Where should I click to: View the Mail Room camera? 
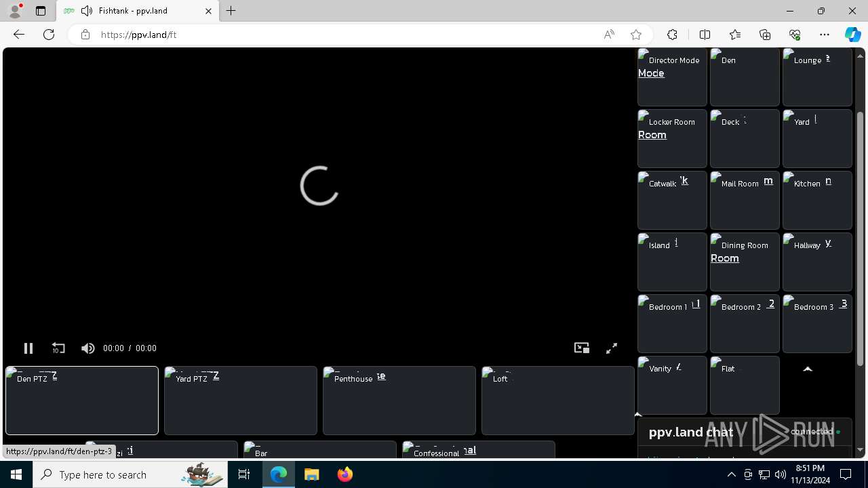point(745,200)
